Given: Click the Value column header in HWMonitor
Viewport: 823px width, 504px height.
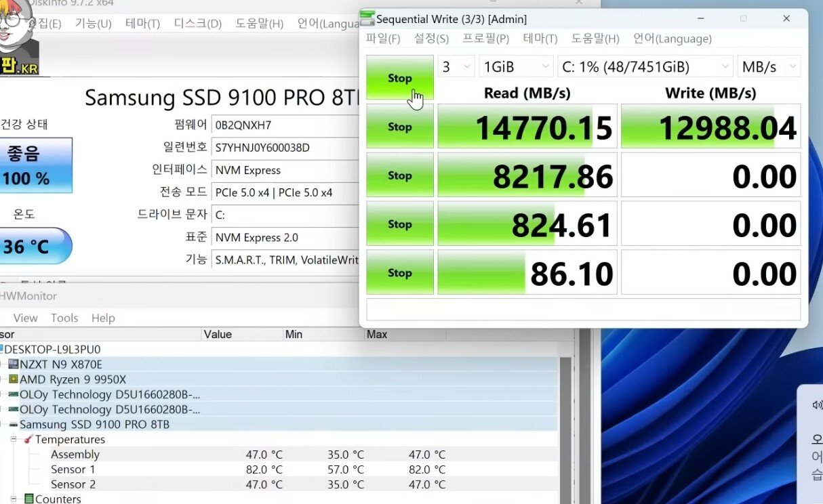Looking at the screenshot, I should coord(242,334).
